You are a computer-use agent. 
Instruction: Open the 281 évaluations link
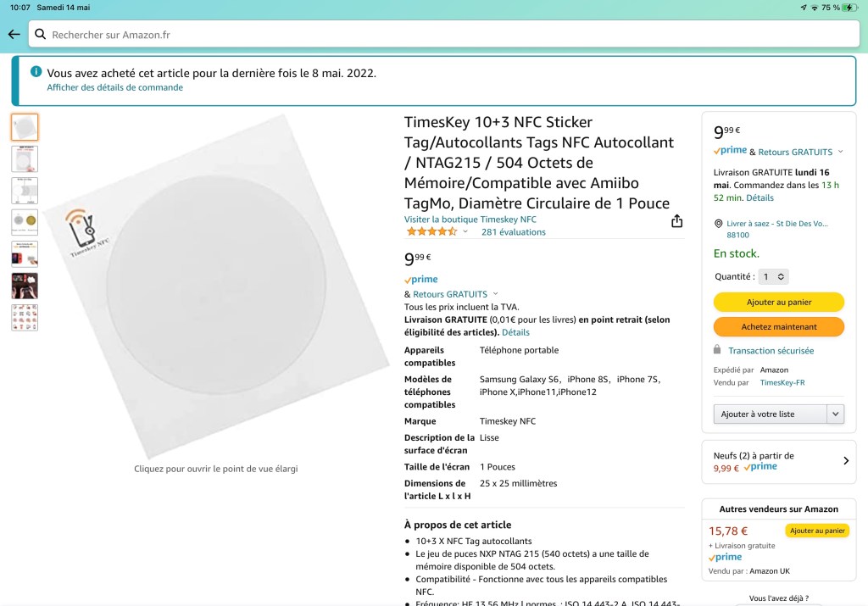[x=514, y=232]
